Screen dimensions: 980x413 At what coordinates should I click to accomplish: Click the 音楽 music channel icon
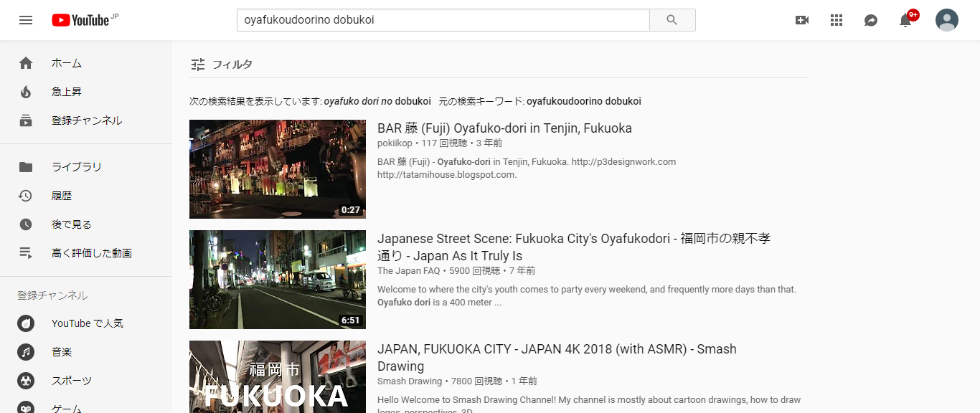26,352
